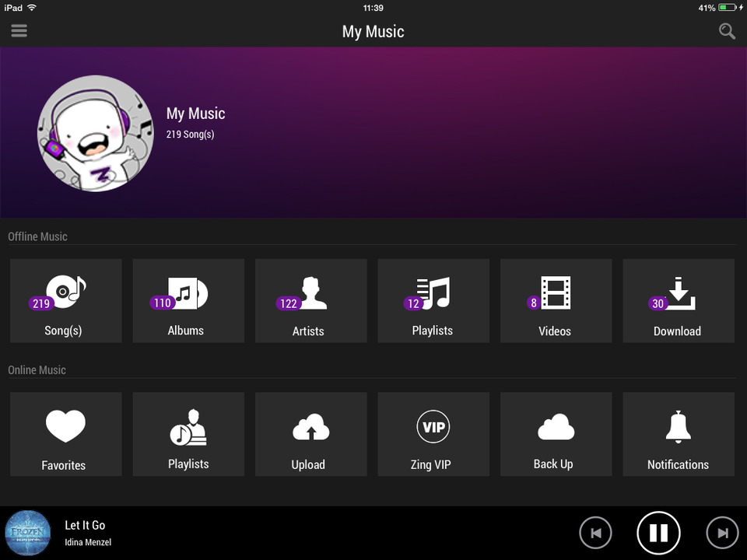
Task: Open the Notifications bell tile
Action: pyautogui.click(x=679, y=434)
